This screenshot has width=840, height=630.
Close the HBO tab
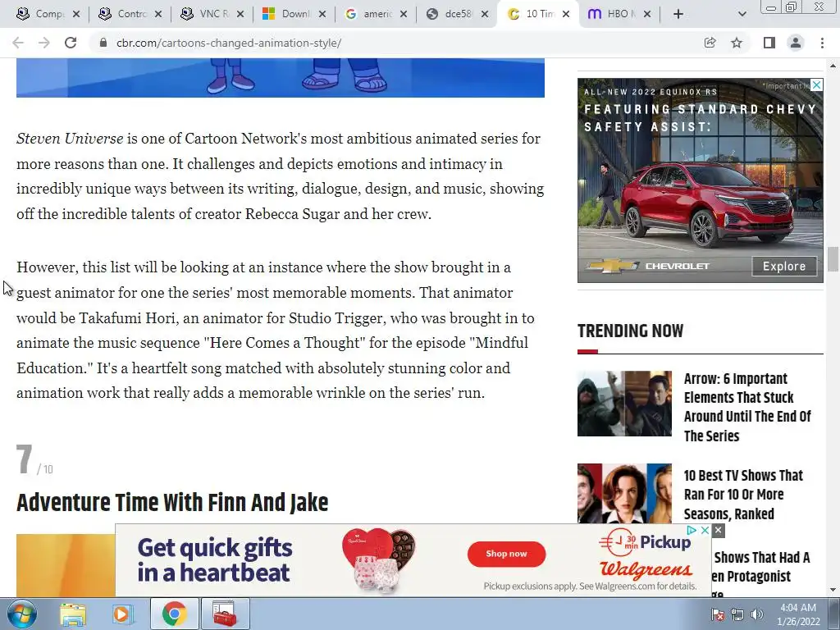[x=647, y=14]
